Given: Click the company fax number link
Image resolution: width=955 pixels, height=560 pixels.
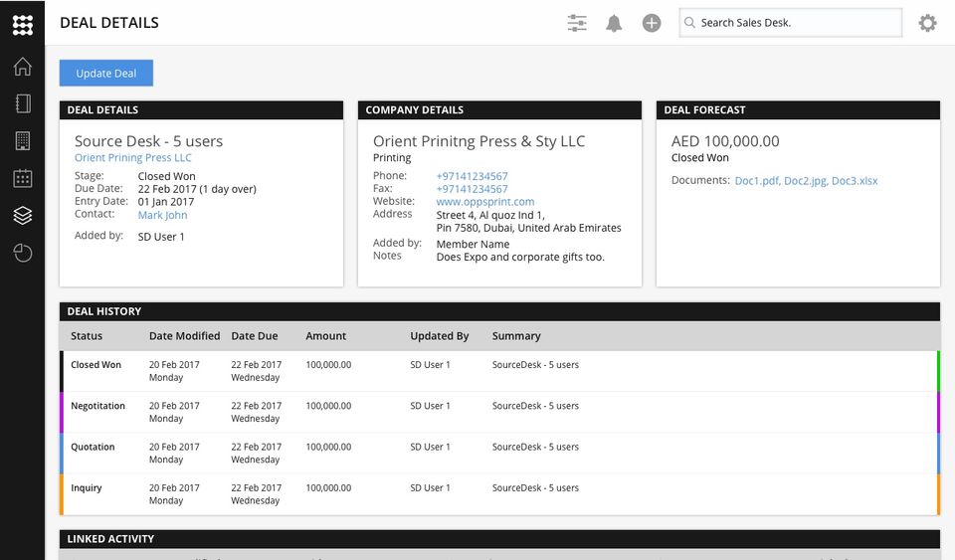Looking at the screenshot, I should pos(472,189).
